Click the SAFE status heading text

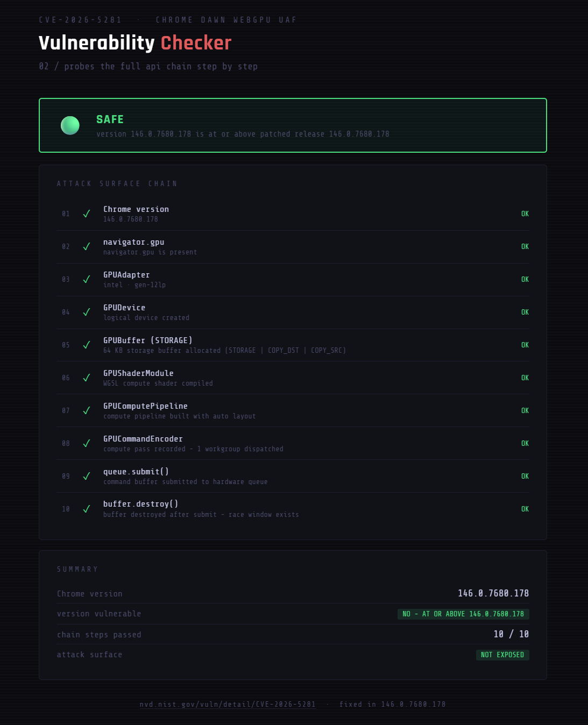110,119
